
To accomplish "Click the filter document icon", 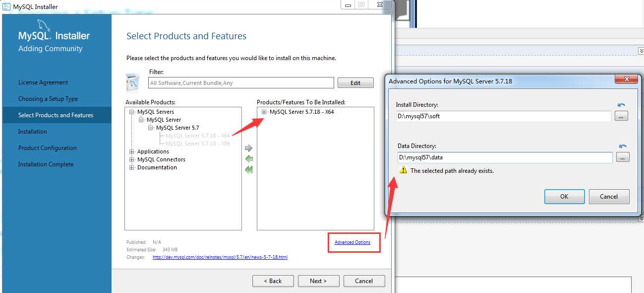I will pos(133,82).
